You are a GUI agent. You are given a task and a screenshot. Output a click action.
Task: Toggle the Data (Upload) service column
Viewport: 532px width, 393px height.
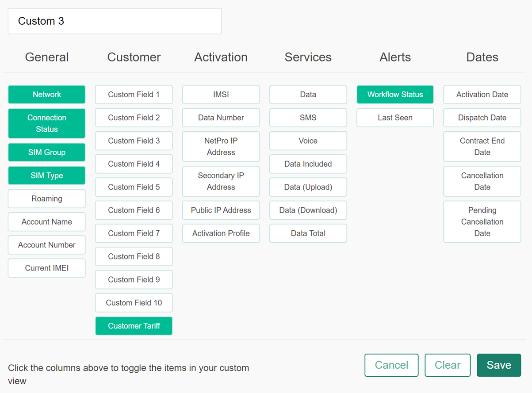308,187
